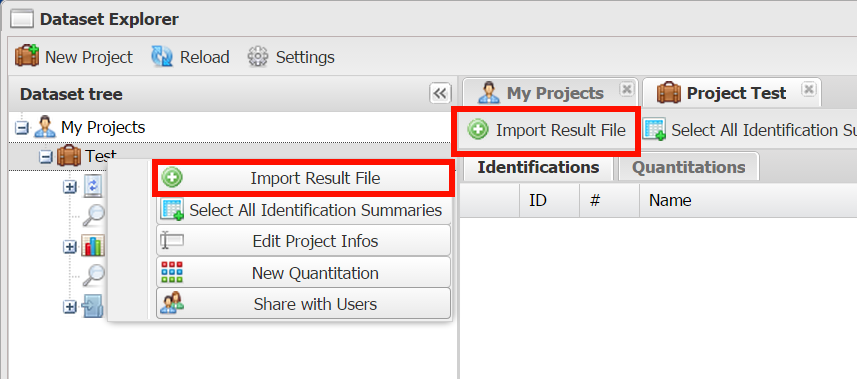
Task: Click the bar chart icon in dataset tree
Action: (x=93, y=246)
